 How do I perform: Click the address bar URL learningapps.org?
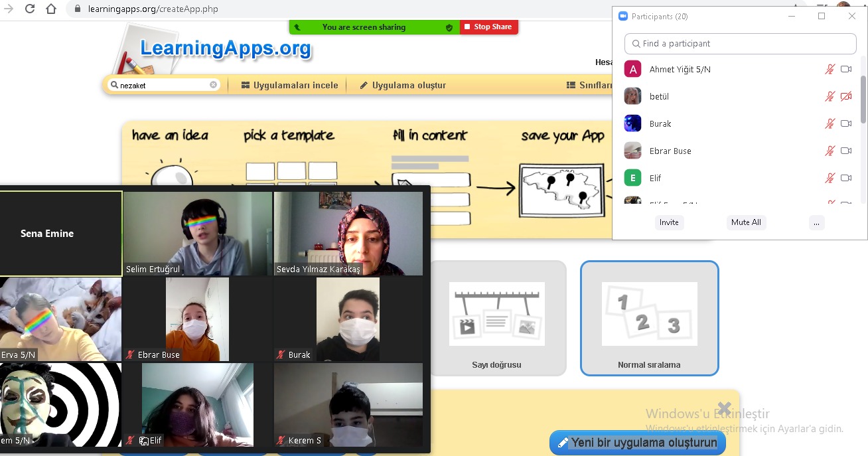(153, 9)
